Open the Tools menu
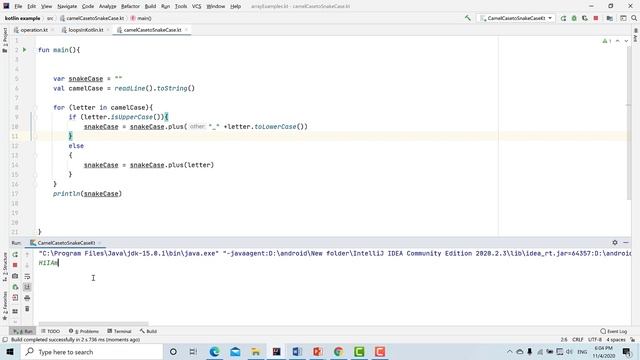Viewport: 640px width, 360px height. (180, 6)
